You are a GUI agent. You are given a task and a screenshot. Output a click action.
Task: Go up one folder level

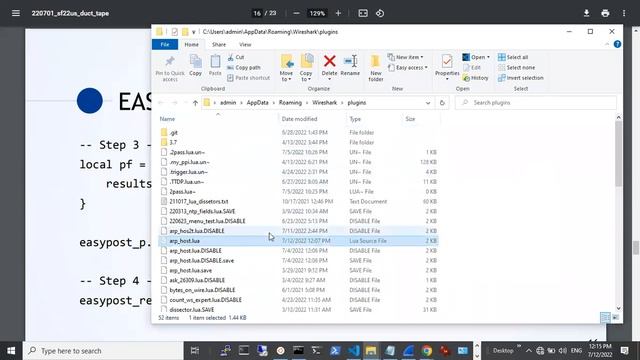tap(195, 103)
